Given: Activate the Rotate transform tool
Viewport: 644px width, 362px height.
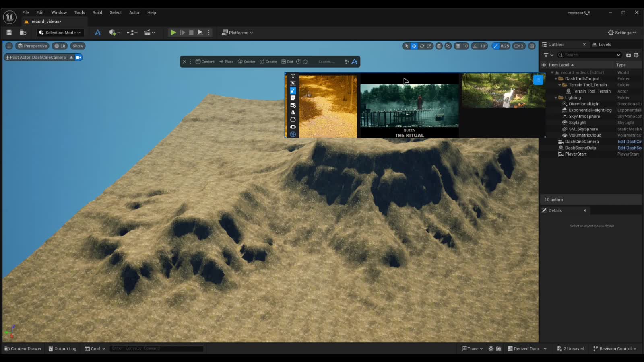Looking at the screenshot, I should [x=422, y=46].
